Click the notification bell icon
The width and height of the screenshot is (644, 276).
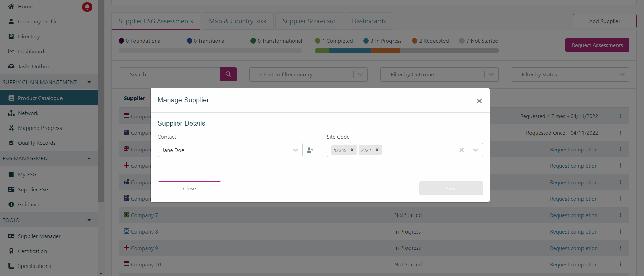87,7
